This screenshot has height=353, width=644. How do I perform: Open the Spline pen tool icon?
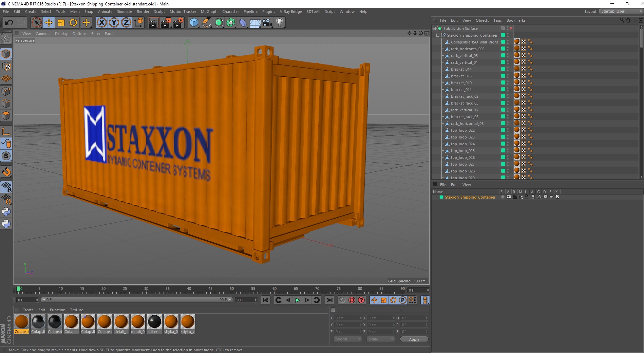click(206, 23)
